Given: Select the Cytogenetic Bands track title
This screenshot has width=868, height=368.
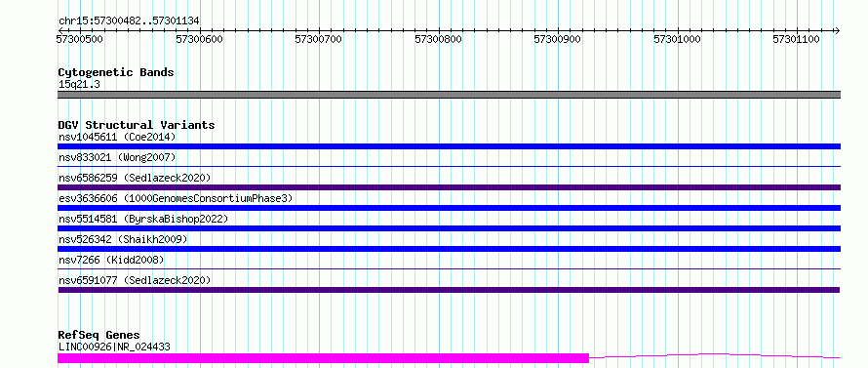Looking at the screenshot, I should (116, 72).
